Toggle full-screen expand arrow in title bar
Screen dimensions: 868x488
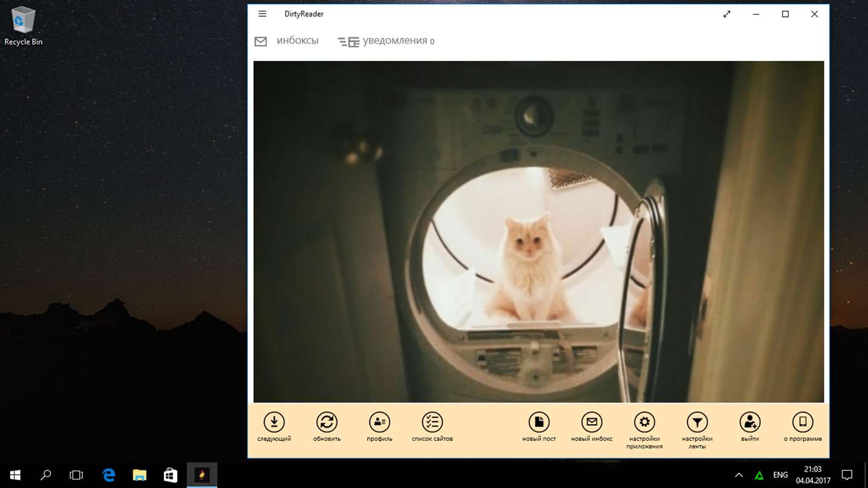pos(727,14)
